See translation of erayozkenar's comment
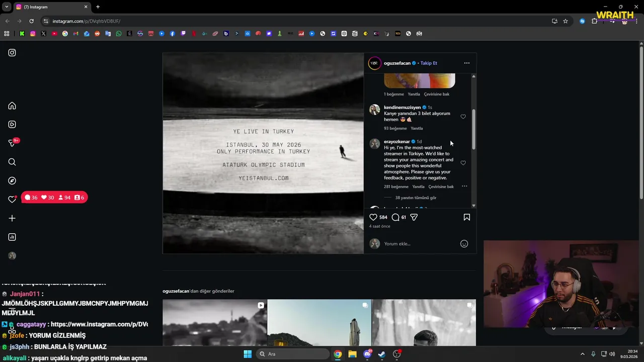 click(441, 187)
